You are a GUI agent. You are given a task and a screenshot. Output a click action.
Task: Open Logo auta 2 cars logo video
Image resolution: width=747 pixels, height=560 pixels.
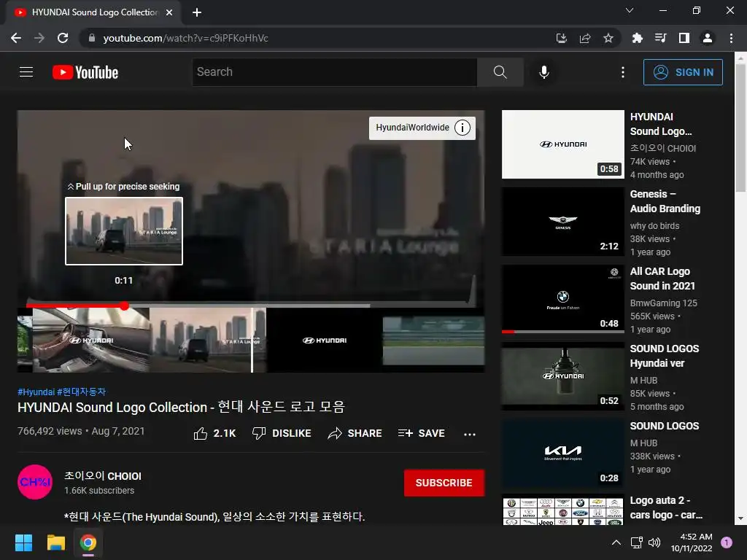pos(562,510)
